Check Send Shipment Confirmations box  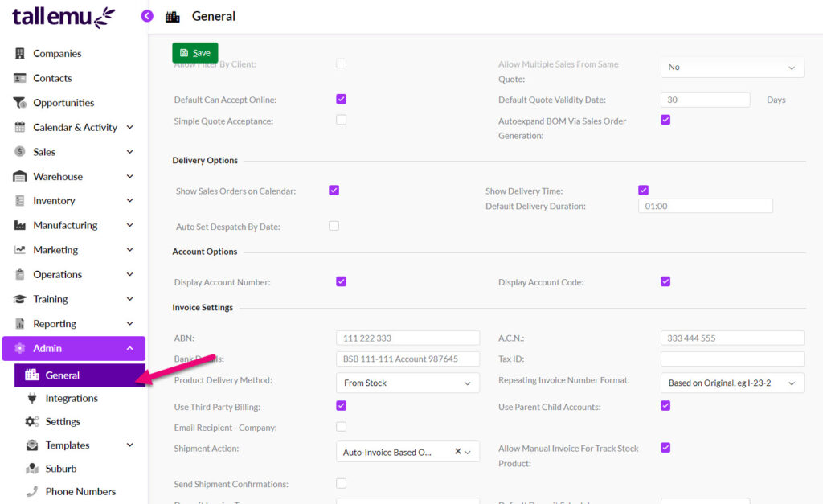coord(341,484)
